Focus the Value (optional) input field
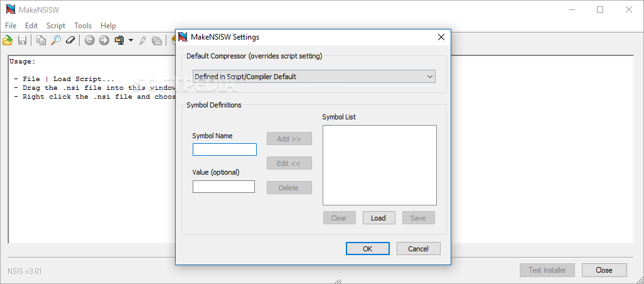 [x=224, y=187]
